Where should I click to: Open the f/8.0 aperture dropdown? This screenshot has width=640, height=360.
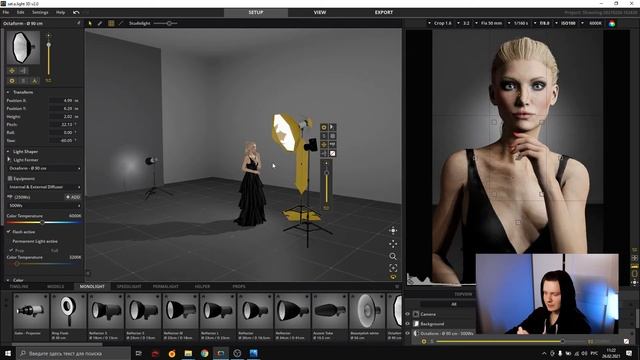coord(542,24)
